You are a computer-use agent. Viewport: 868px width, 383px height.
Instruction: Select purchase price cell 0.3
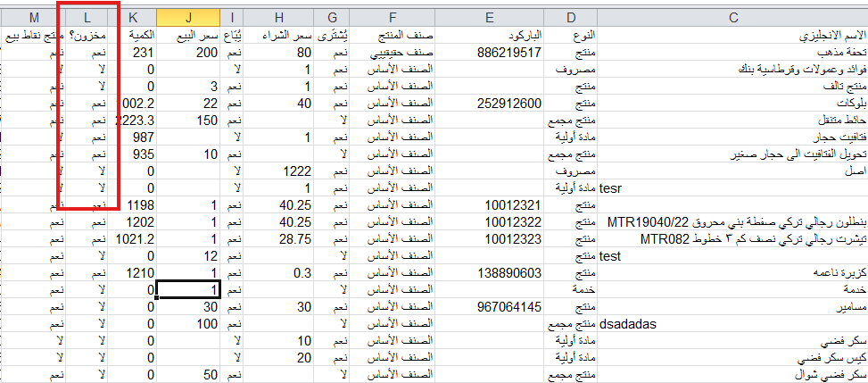278,272
